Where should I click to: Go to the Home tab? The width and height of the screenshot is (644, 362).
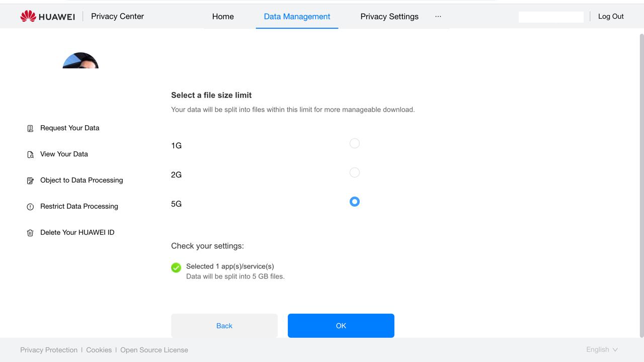coord(223,16)
